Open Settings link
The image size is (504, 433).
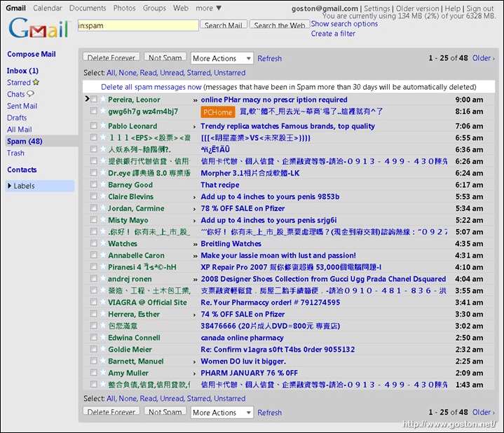click(376, 8)
